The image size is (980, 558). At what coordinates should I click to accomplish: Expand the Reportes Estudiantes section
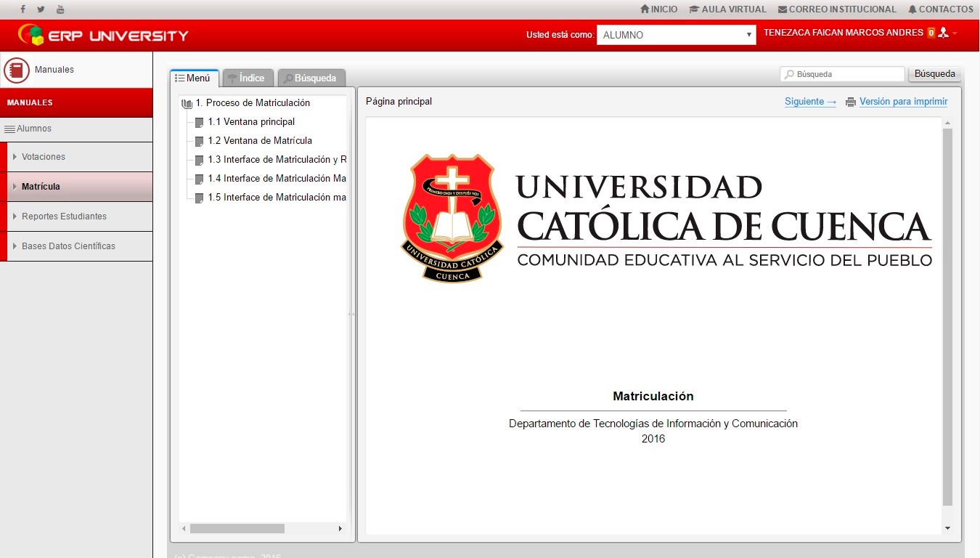64,217
